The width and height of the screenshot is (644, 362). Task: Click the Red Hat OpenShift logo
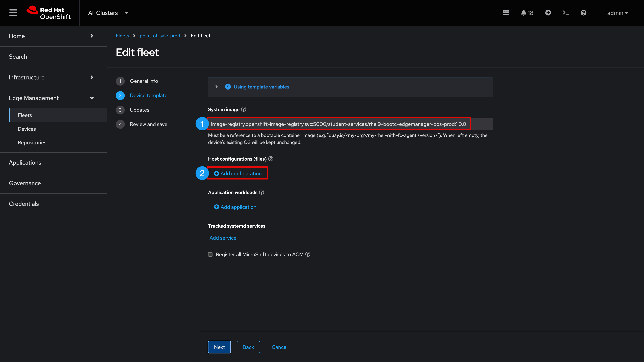(x=49, y=13)
